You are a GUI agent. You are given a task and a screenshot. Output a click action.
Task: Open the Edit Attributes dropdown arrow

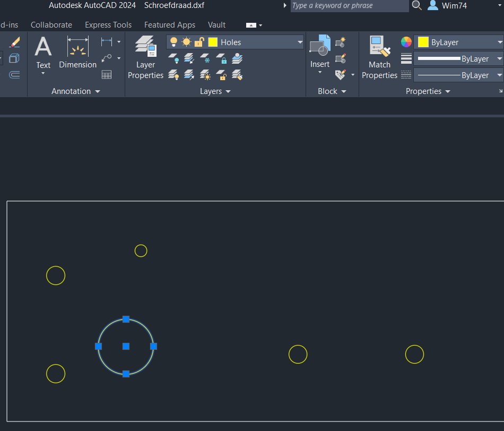353,75
